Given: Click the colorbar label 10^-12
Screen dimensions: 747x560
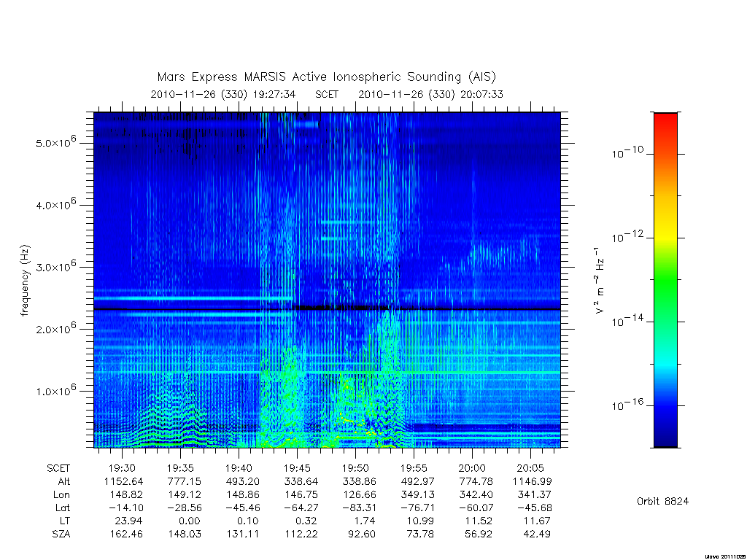Looking at the screenshot, I should (627, 236).
